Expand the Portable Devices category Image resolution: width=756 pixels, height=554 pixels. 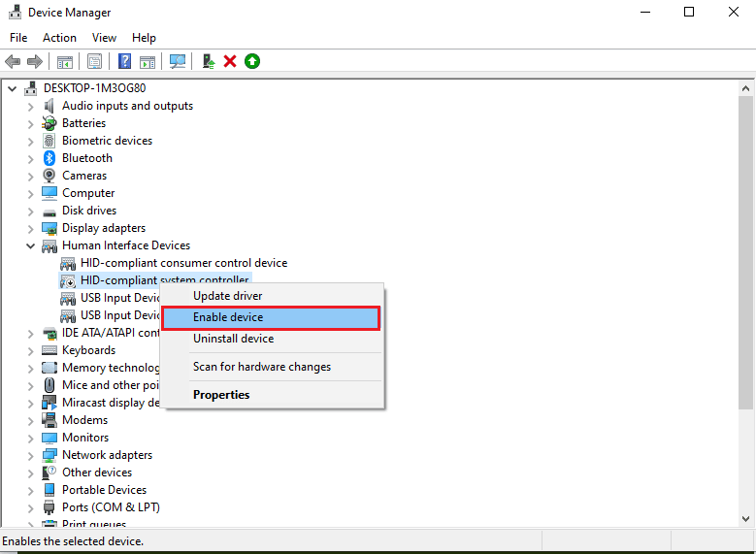point(31,490)
